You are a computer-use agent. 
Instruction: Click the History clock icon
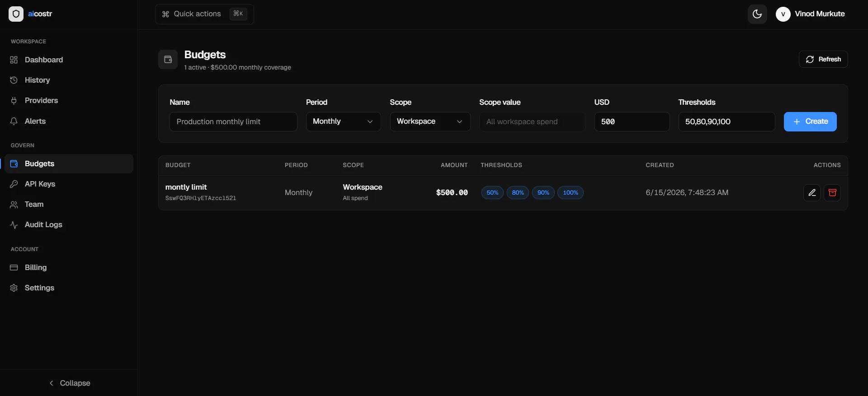click(x=14, y=80)
